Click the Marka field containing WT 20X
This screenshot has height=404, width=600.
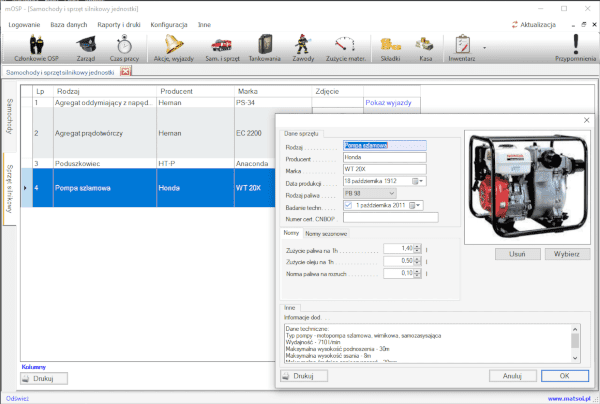(385, 169)
